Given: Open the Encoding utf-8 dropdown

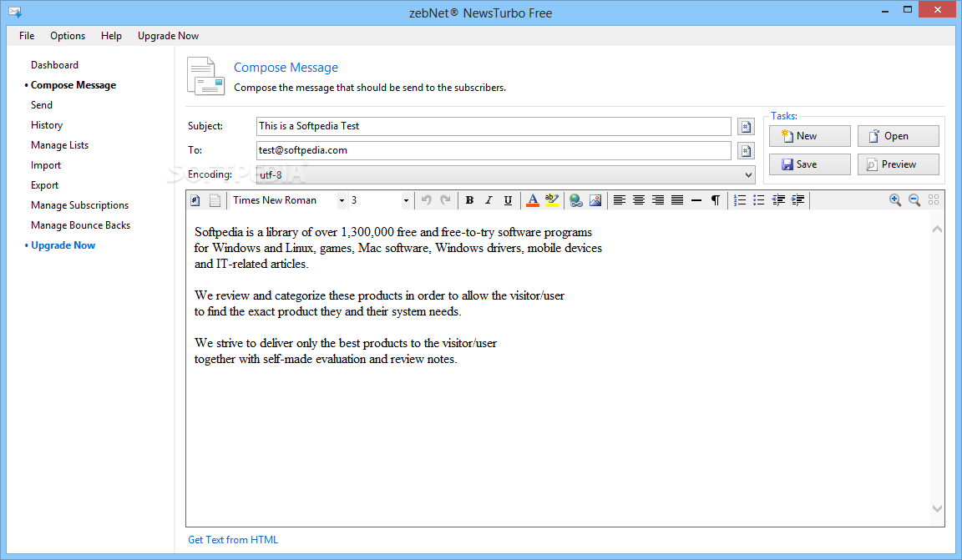Looking at the screenshot, I should [x=505, y=174].
